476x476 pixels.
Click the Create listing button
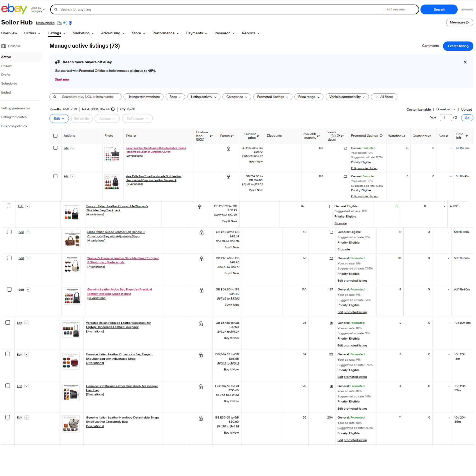tap(458, 46)
